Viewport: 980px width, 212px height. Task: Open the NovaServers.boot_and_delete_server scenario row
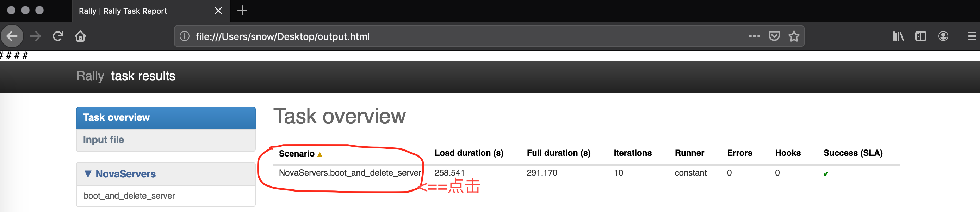click(349, 173)
